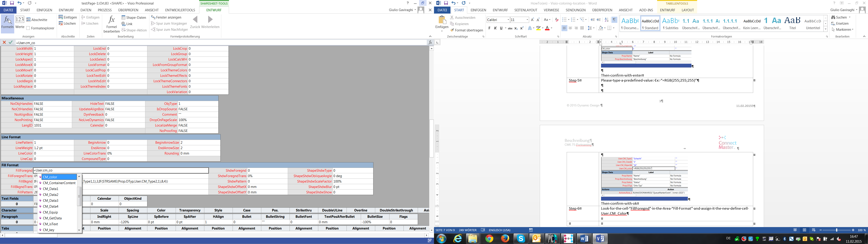Open Google Chrome from the taskbar
This screenshot has width=868, height=244.
pyautogui.click(x=489, y=239)
